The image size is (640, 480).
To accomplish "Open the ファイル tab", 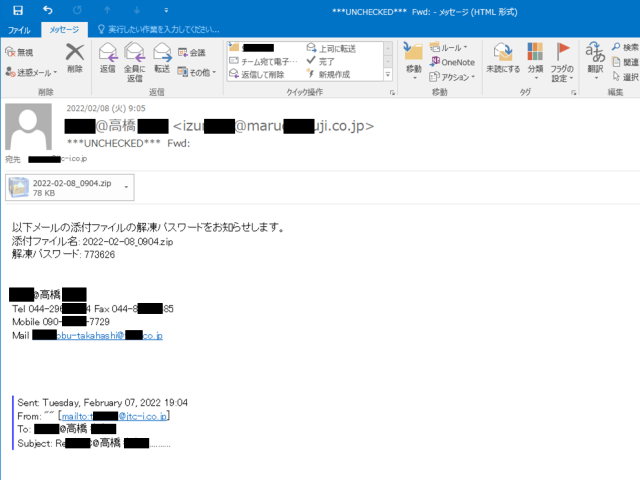I will [19, 30].
